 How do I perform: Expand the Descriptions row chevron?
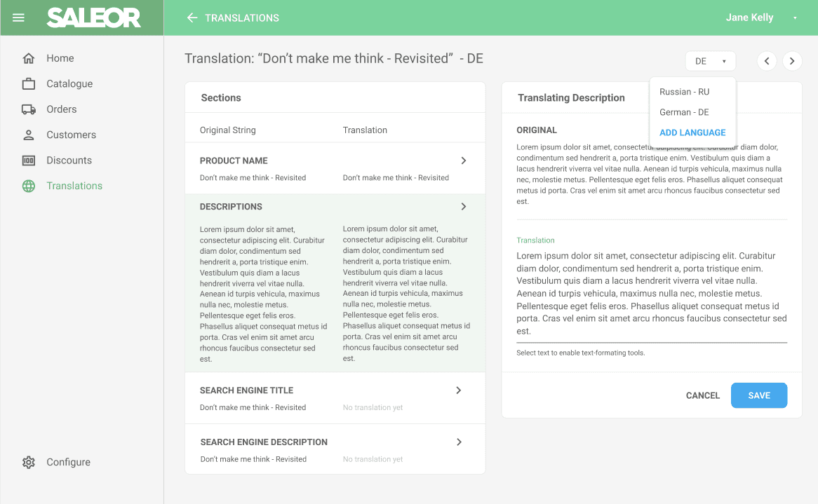tap(463, 206)
